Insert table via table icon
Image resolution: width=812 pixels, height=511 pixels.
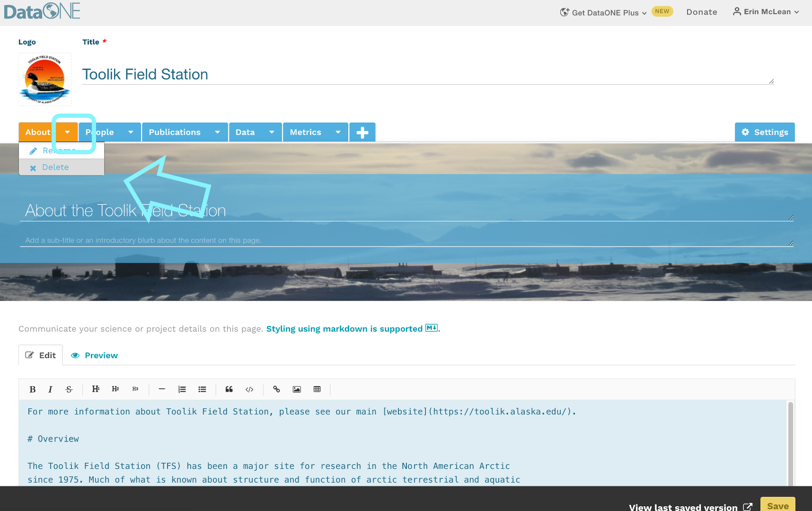pyautogui.click(x=317, y=389)
